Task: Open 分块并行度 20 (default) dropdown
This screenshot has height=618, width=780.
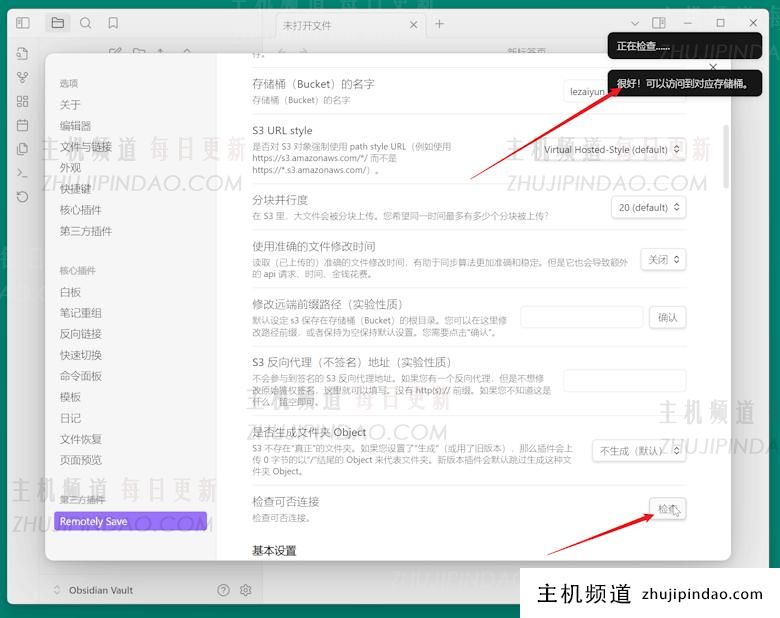Action: tap(649, 207)
